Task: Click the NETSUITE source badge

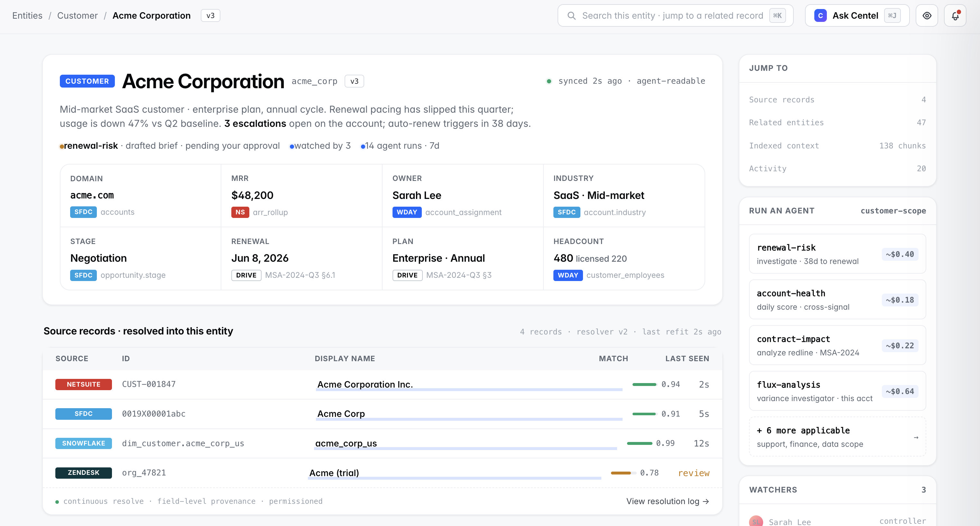Action: [x=83, y=384]
